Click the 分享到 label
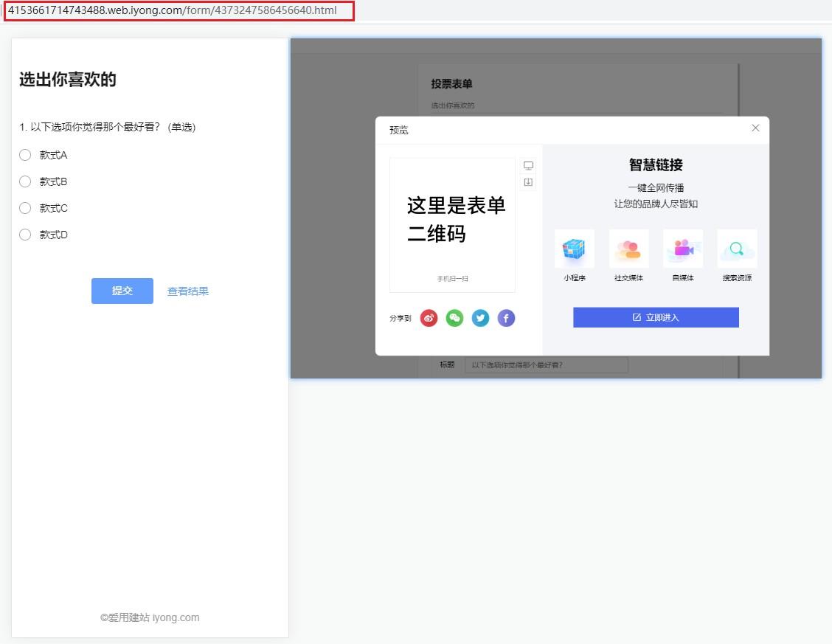Image resolution: width=832 pixels, height=644 pixels. point(400,318)
